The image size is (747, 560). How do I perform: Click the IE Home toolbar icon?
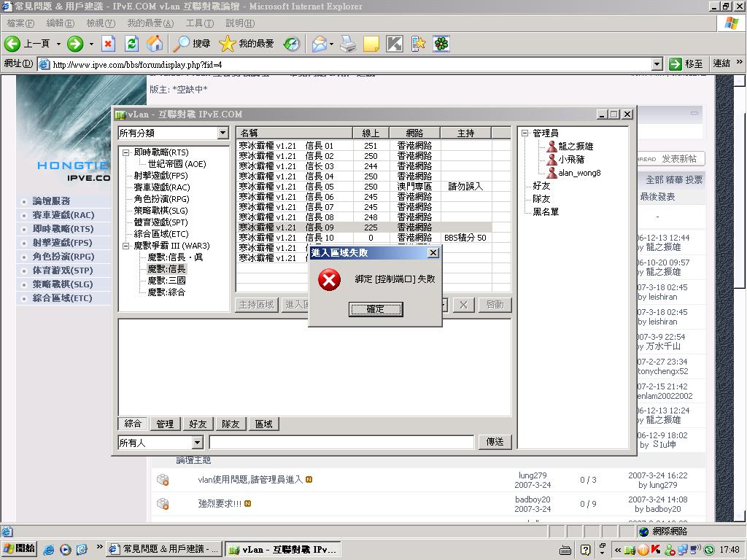155,44
